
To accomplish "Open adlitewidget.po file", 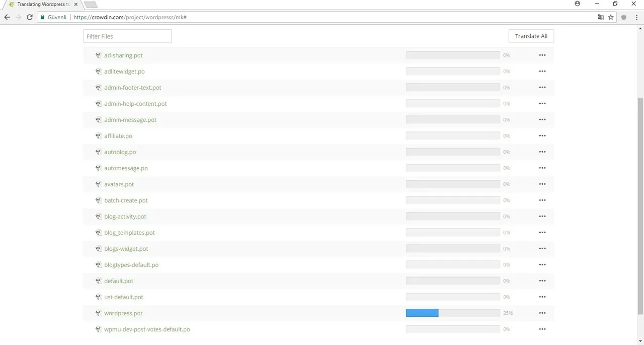I will tap(124, 72).
